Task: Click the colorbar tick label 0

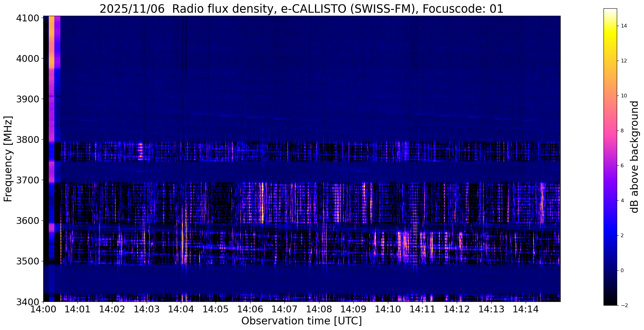Action: pyautogui.click(x=622, y=271)
